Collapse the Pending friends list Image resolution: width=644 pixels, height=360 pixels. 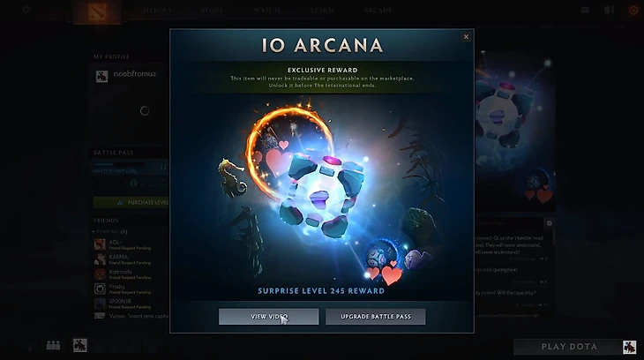[94, 232]
